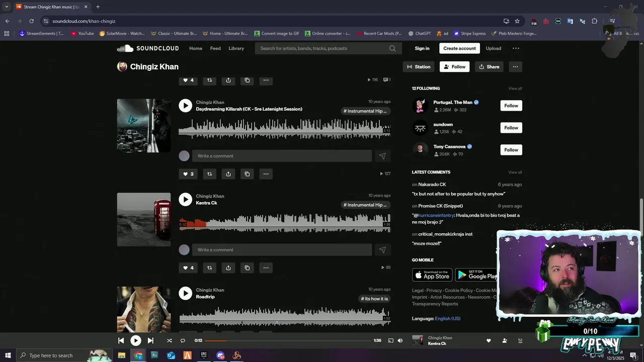Seek in Daydreaming Killarah waveform
Viewport: 644px width, 362px height.
[284, 129]
